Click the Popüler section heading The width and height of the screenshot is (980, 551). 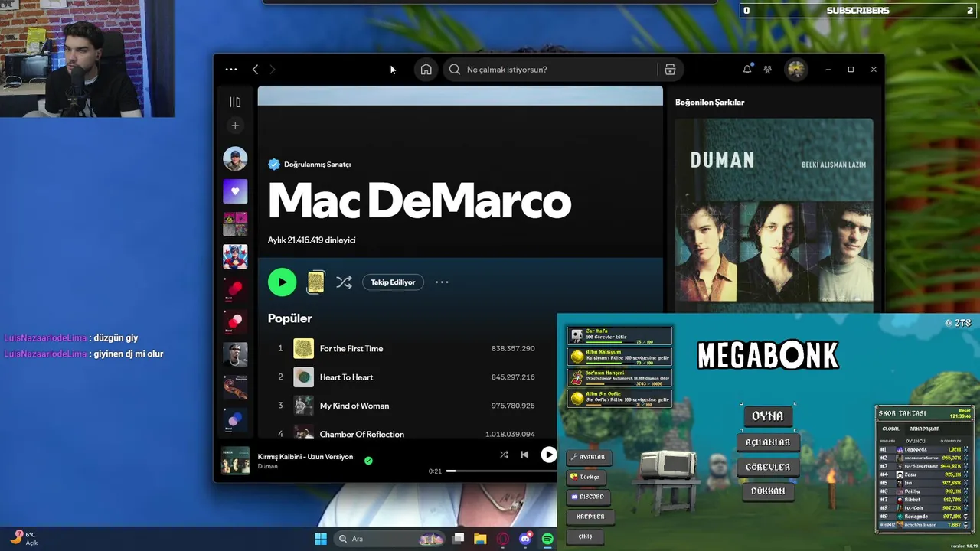(290, 318)
